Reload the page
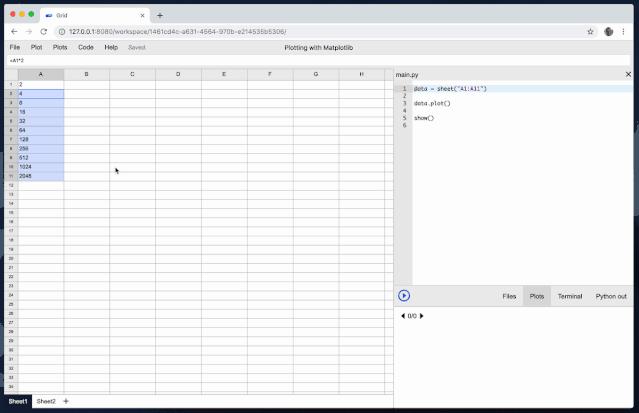The height and width of the screenshot is (413, 639). [44, 31]
